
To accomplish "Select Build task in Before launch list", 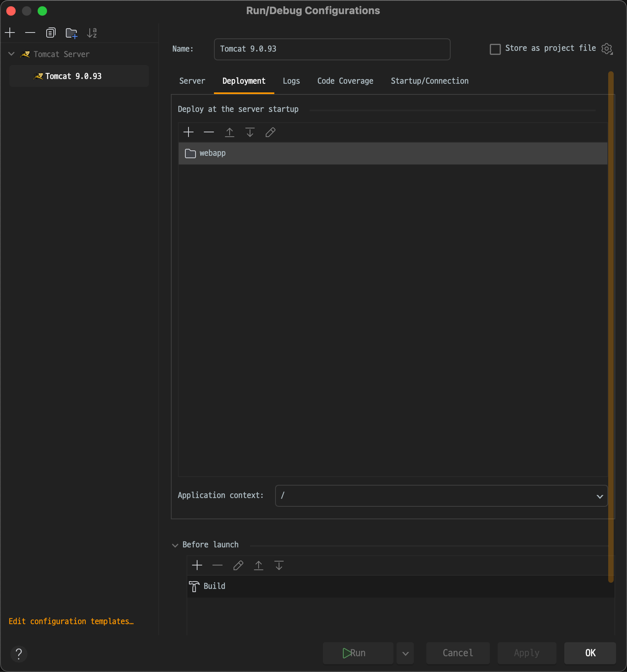I will point(400,586).
